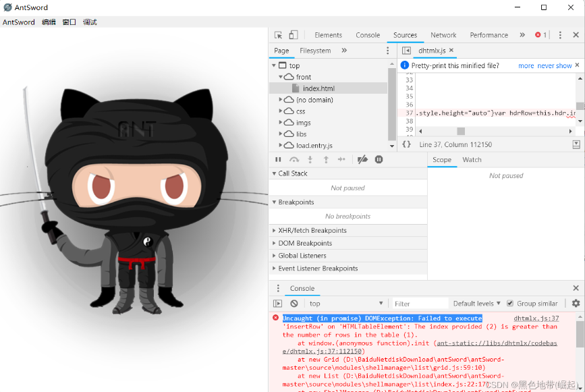Toggle Deactivate breakpoints icon
This screenshot has width=585, height=392.
point(362,160)
